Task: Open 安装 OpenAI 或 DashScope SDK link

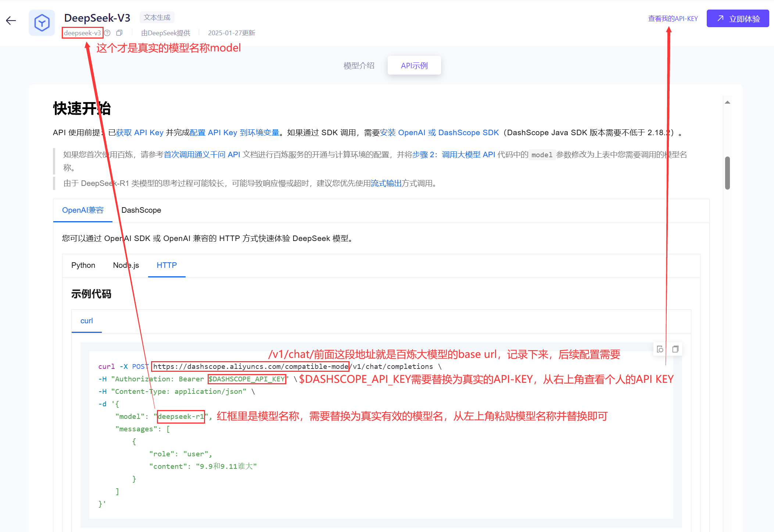Action: click(x=439, y=133)
